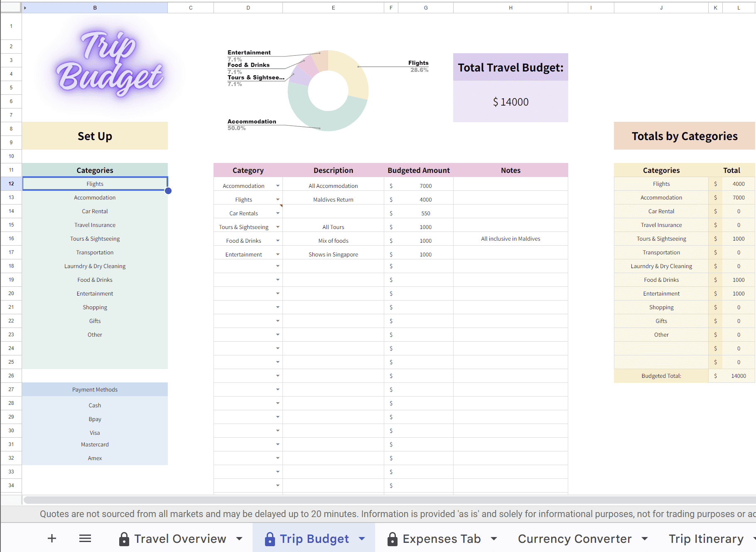This screenshot has height=552, width=756.
Task: Click the column group expand arrow near column B
Action: pyautogui.click(x=25, y=8)
